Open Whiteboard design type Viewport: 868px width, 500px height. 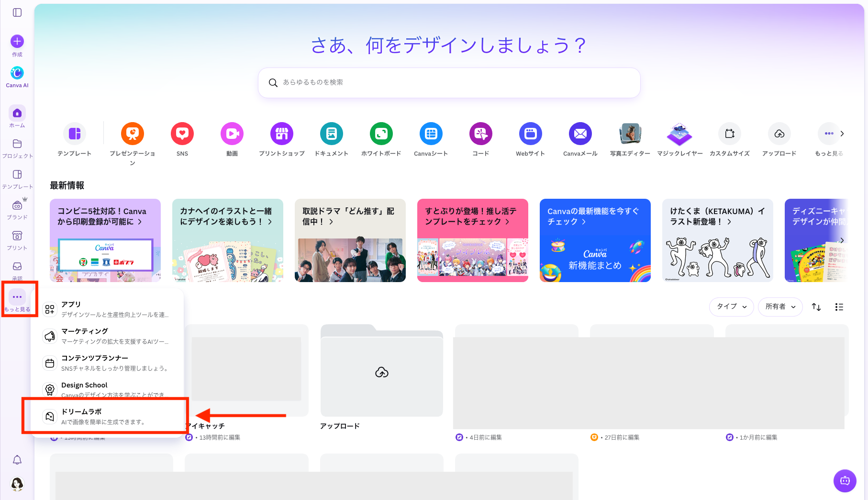(381, 134)
